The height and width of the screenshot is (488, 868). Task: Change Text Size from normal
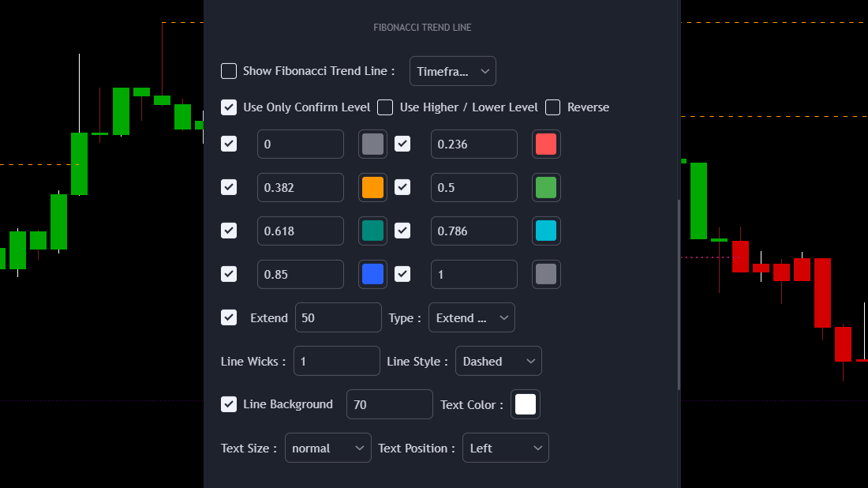(327, 448)
